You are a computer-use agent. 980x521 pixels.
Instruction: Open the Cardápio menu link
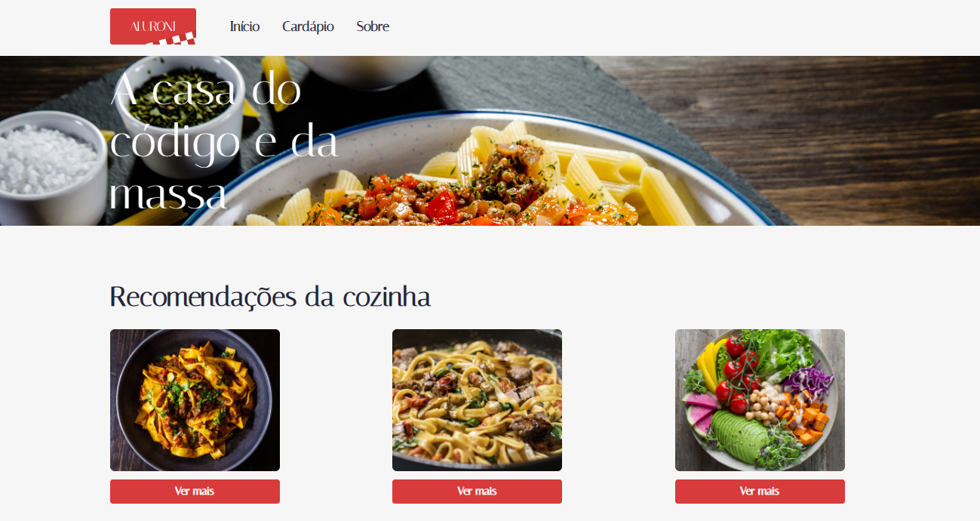308,26
